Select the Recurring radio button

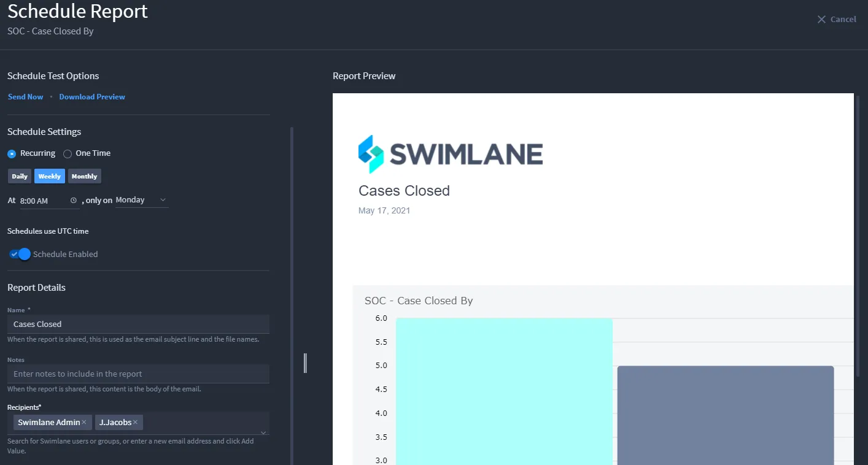point(12,154)
